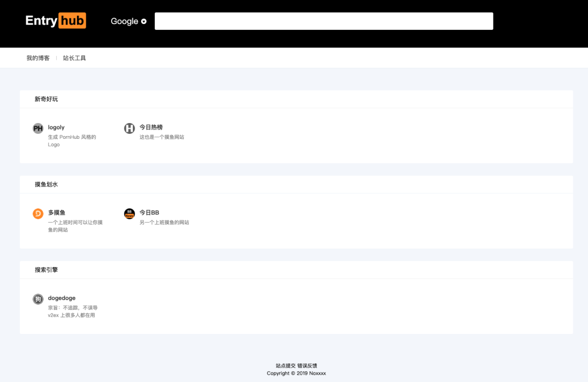
Task: Open the Google search engine dropdown
Action: 128,21
